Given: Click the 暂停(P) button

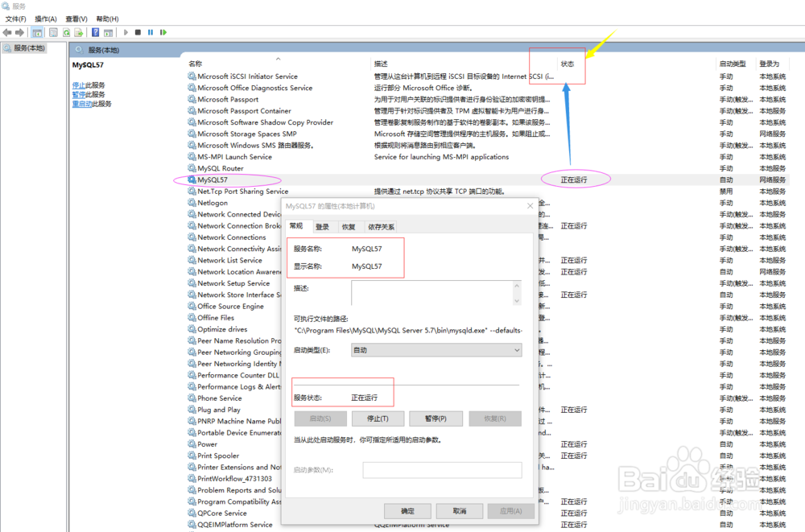Looking at the screenshot, I should (436, 419).
